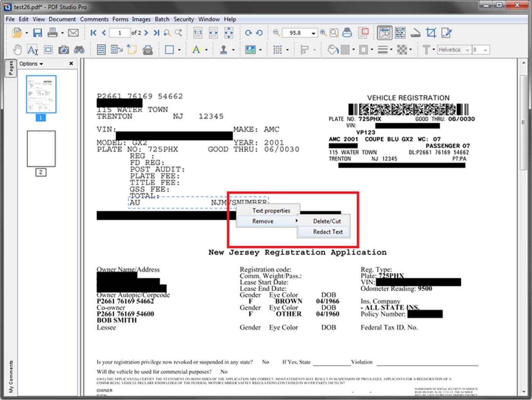Jump to the last page

156,33
